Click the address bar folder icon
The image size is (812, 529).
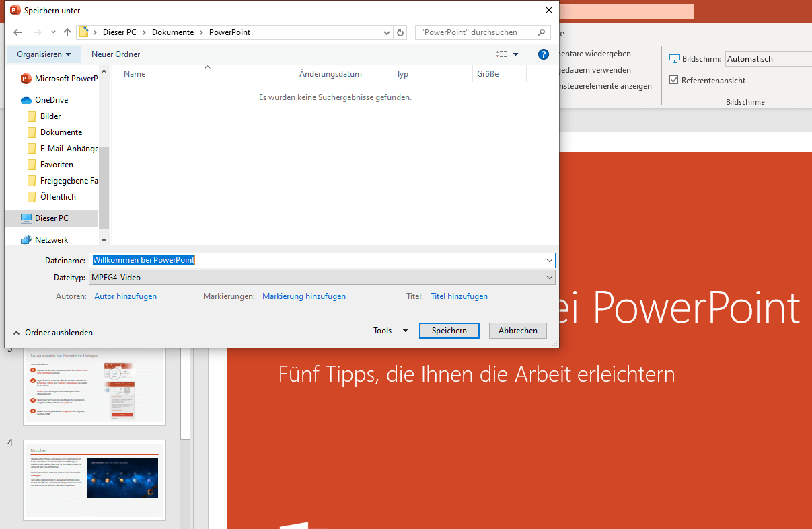[84, 32]
